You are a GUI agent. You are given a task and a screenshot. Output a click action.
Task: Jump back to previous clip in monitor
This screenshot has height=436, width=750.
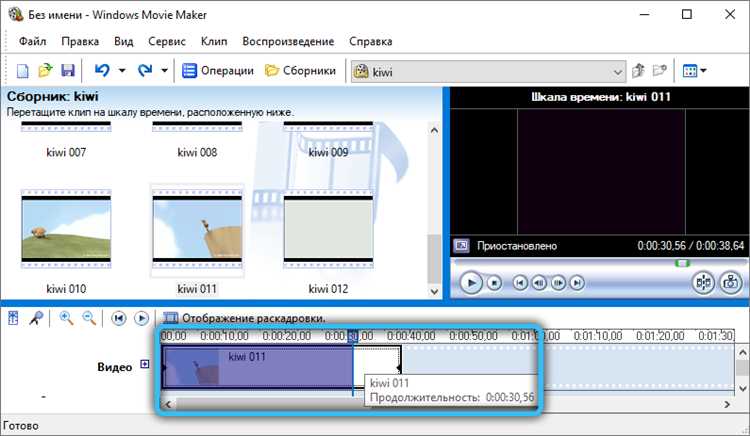coord(520,283)
